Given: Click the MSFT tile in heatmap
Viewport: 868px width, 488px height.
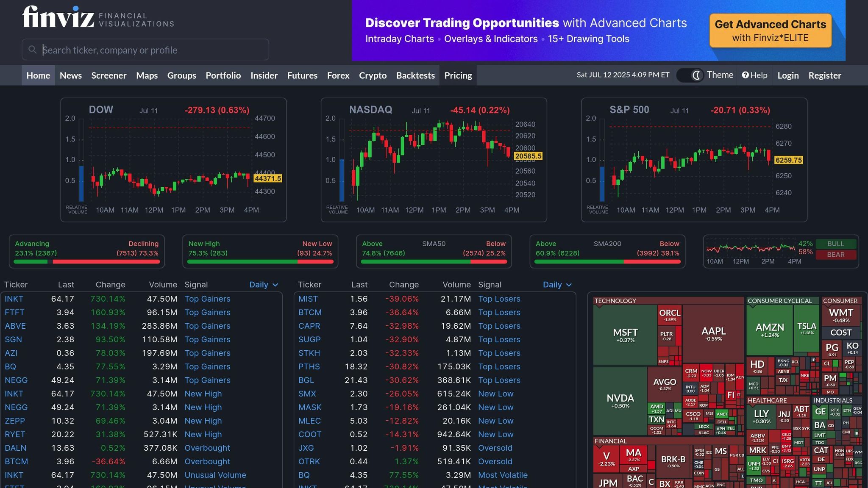Looking at the screenshot, I should (625, 335).
